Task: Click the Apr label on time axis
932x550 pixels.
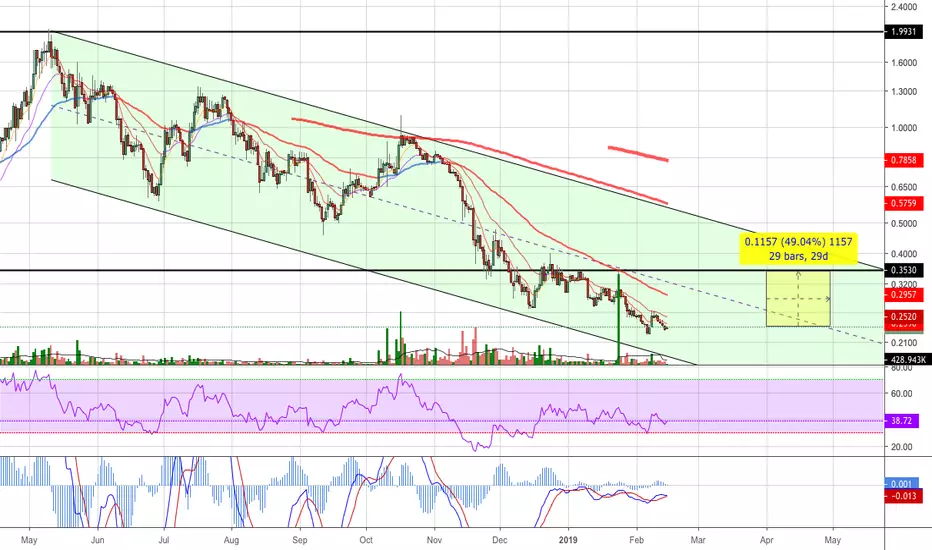Action: 767,540
